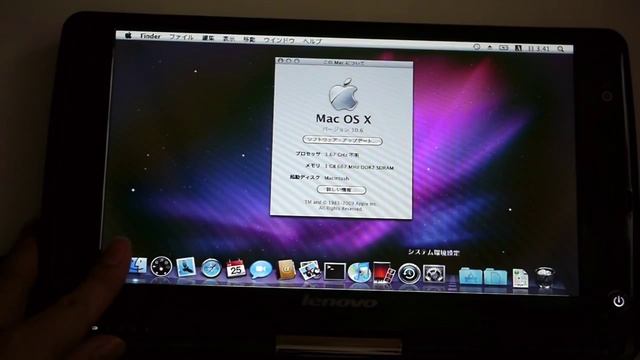
Task: Open the 移動 menu
Action: [249, 39]
